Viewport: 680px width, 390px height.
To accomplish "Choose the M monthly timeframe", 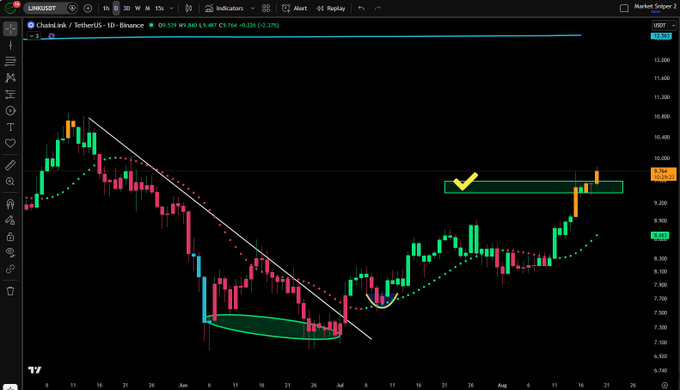I will point(147,8).
